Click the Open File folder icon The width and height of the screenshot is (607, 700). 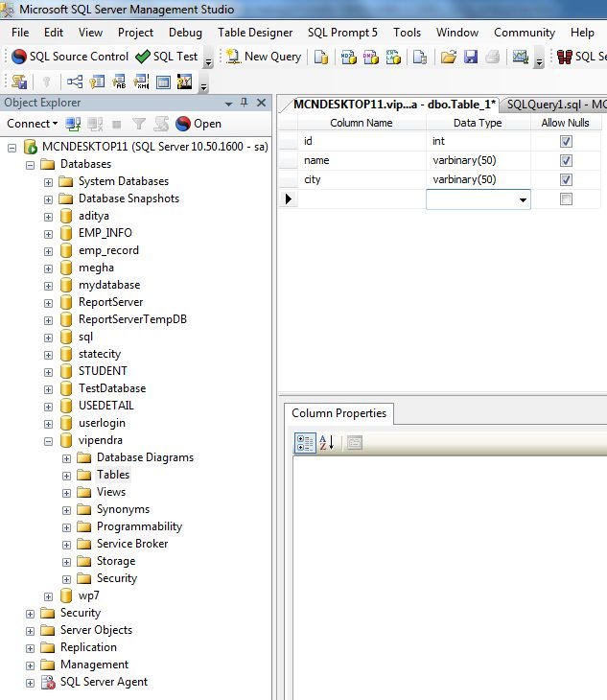[x=449, y=58]
